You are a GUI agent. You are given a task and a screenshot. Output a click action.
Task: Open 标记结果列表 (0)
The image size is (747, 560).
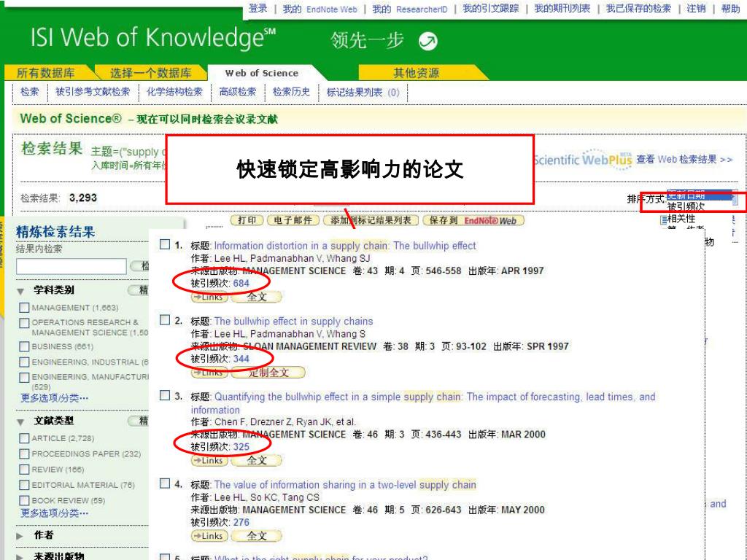click(363, 93)
